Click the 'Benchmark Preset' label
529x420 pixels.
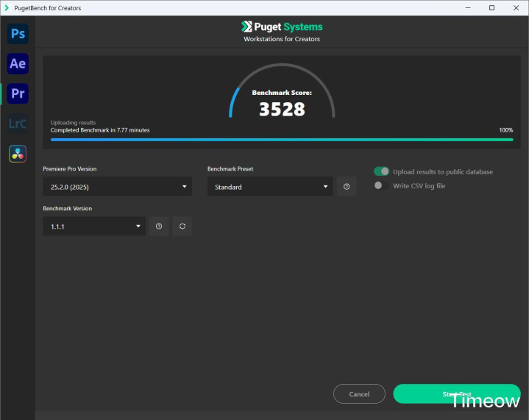230,168
